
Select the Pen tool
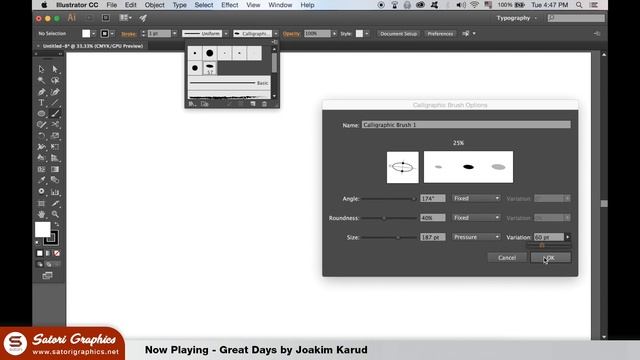click(41, 92)
